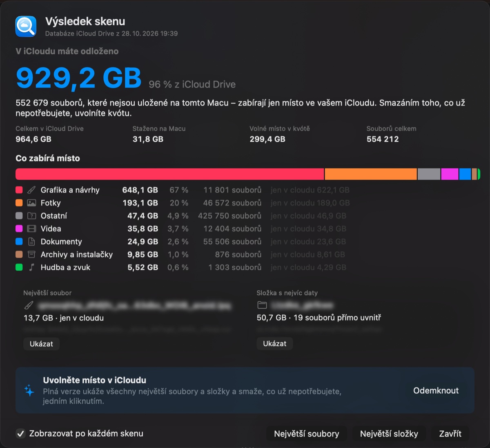Click the 193,1 GB size for Fotky

coord(140,203)
